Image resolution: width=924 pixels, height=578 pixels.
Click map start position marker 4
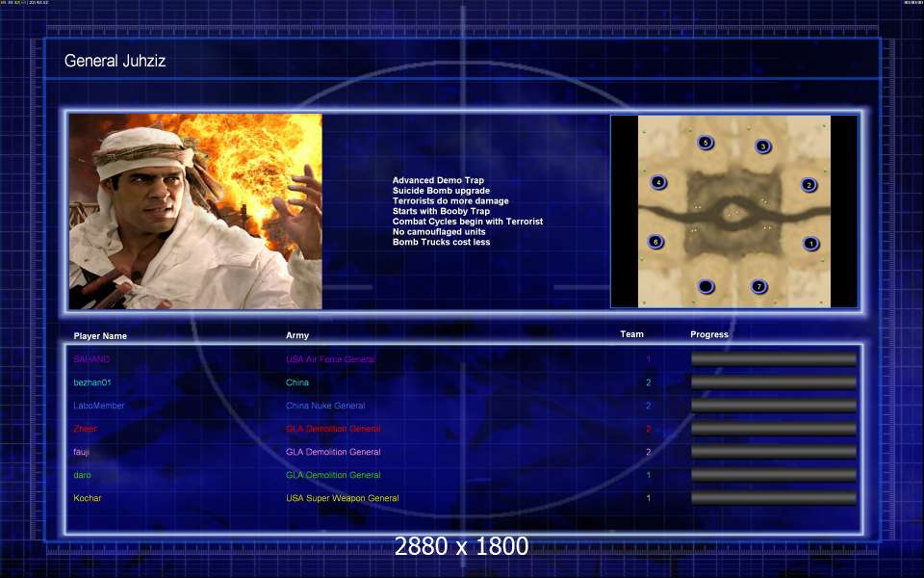click(x=658, y=182)
